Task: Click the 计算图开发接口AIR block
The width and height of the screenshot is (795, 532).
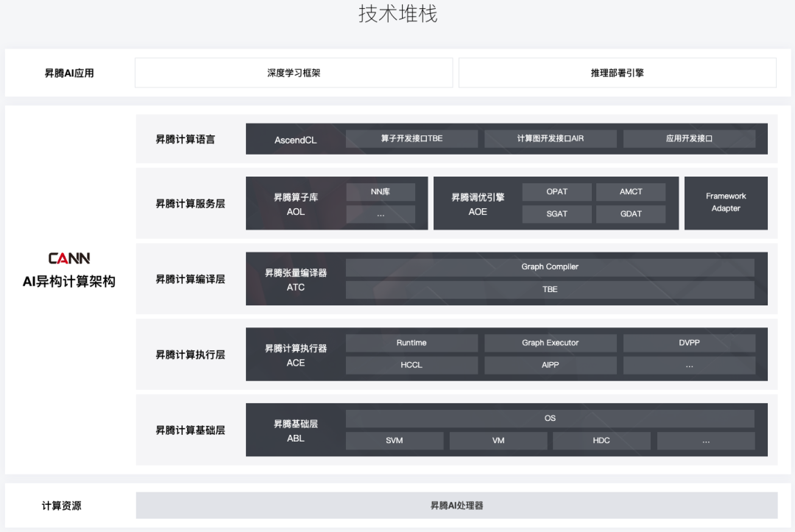Action: [x=551, y=138]
